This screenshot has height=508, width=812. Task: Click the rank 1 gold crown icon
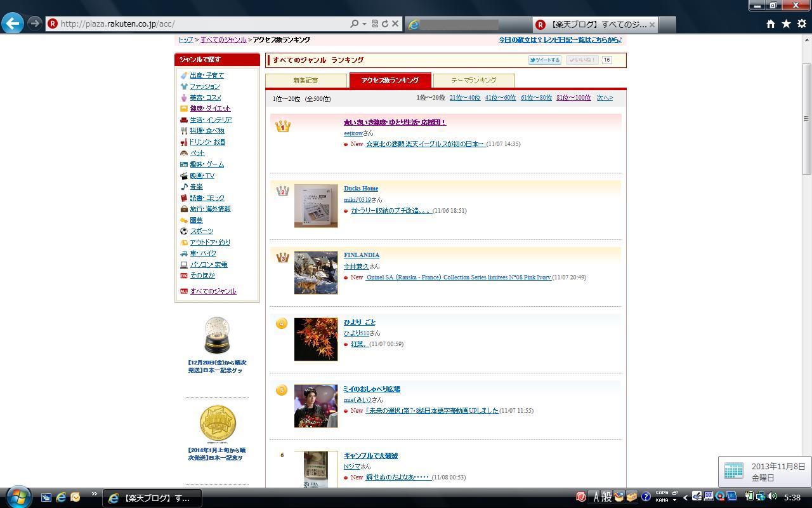click(x=283, y=126)
